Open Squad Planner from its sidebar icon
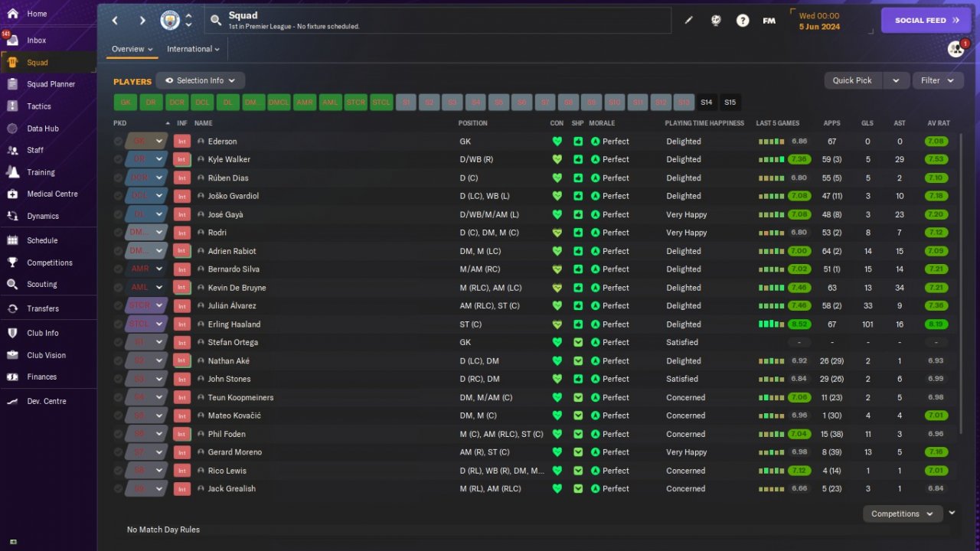Image resolution: width=980 pixels, height=551 pixels. (x=12, y=84)
